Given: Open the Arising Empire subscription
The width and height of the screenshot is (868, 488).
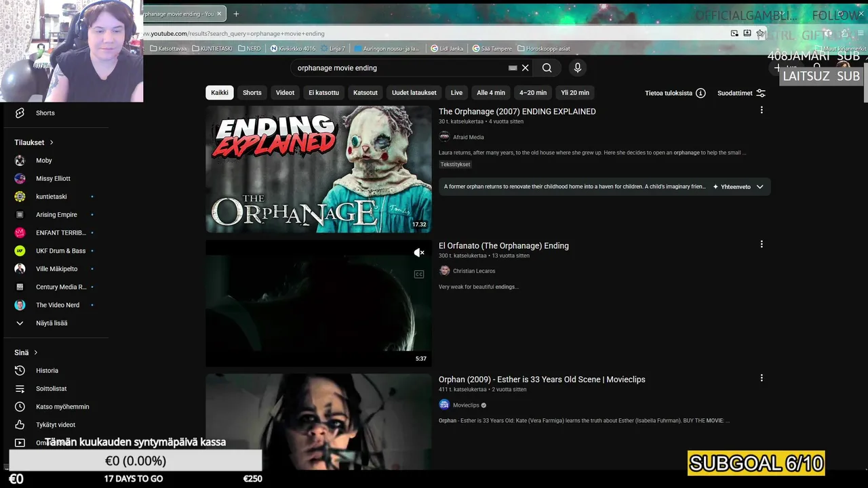Looking at the screenshot, I should pos(58,215).
